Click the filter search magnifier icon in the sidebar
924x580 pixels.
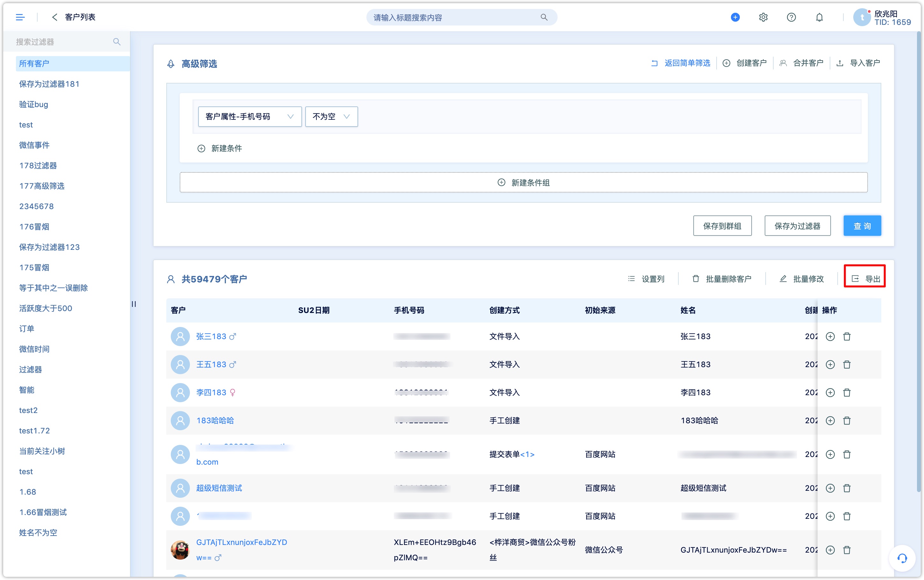point(117,41)
